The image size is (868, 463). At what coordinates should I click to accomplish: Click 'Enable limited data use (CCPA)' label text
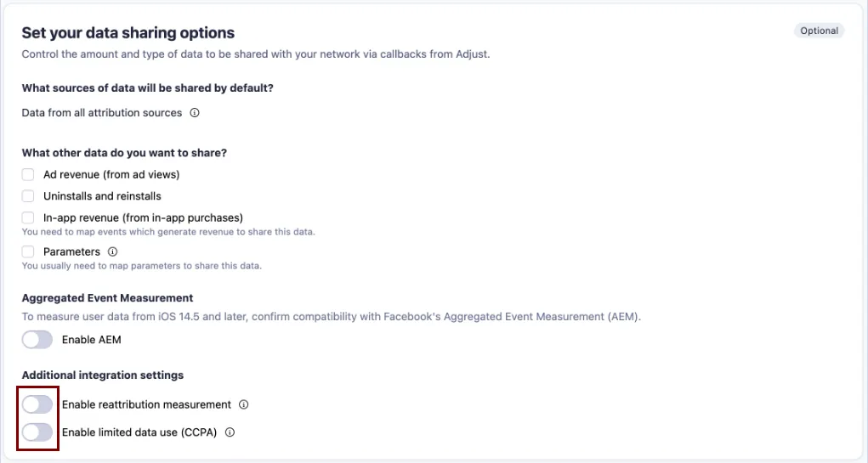pyautogui.click(x=139, y=432)
